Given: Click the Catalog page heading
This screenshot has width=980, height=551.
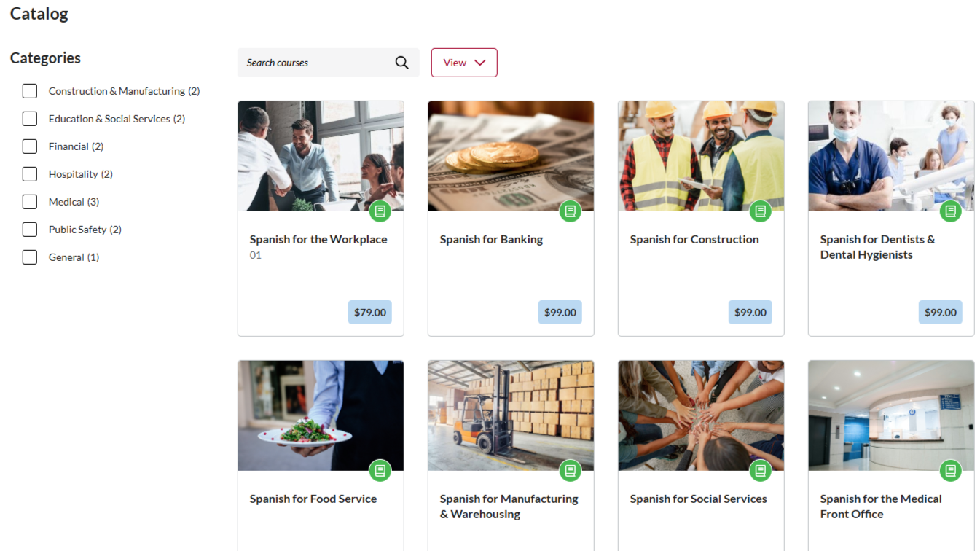Looking at the screenshot, I should click(39, 13).
